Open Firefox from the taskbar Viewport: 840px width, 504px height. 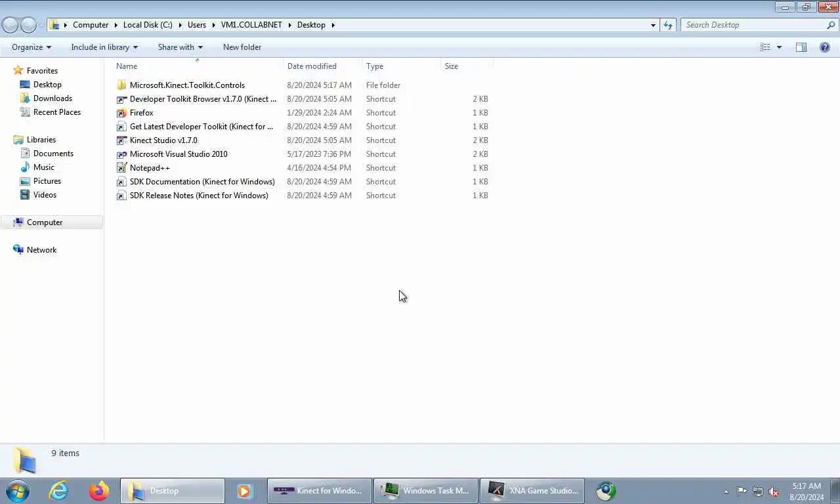pos(99,491)
